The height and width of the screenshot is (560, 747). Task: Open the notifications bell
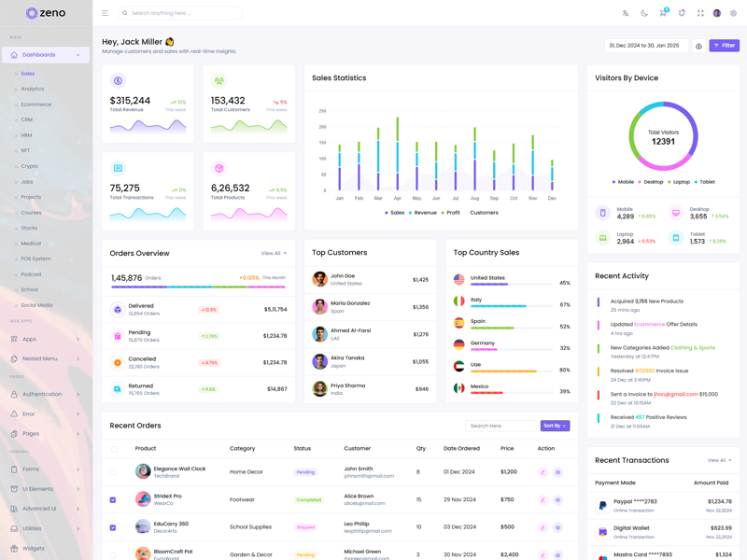(x=682, y=13)
